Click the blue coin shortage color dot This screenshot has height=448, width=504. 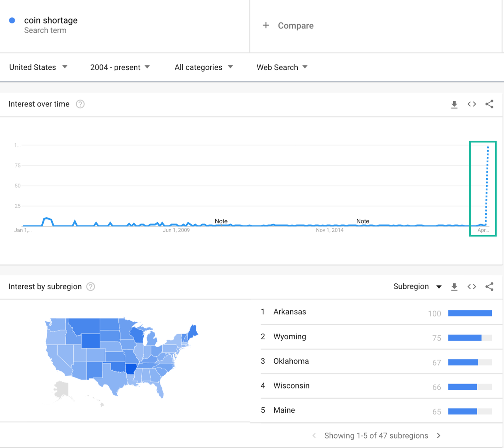tap(12, 20)
